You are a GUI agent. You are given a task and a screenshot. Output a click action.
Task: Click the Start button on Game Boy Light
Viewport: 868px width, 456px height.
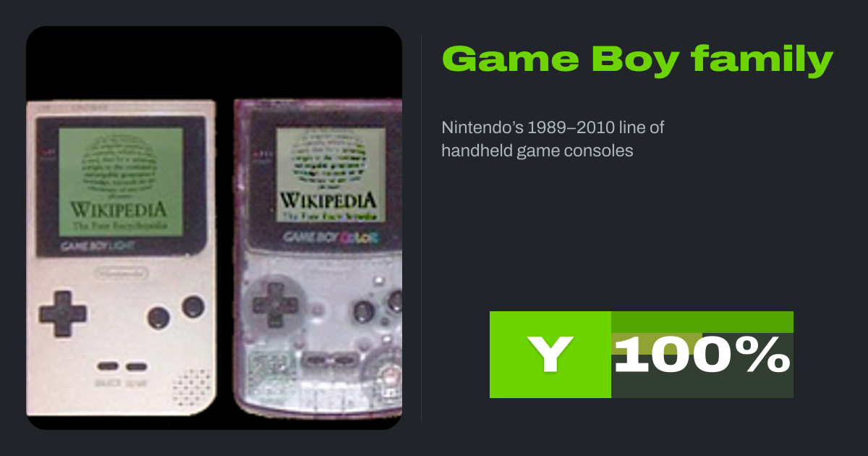pyautogui.click(x=136, y=367)
